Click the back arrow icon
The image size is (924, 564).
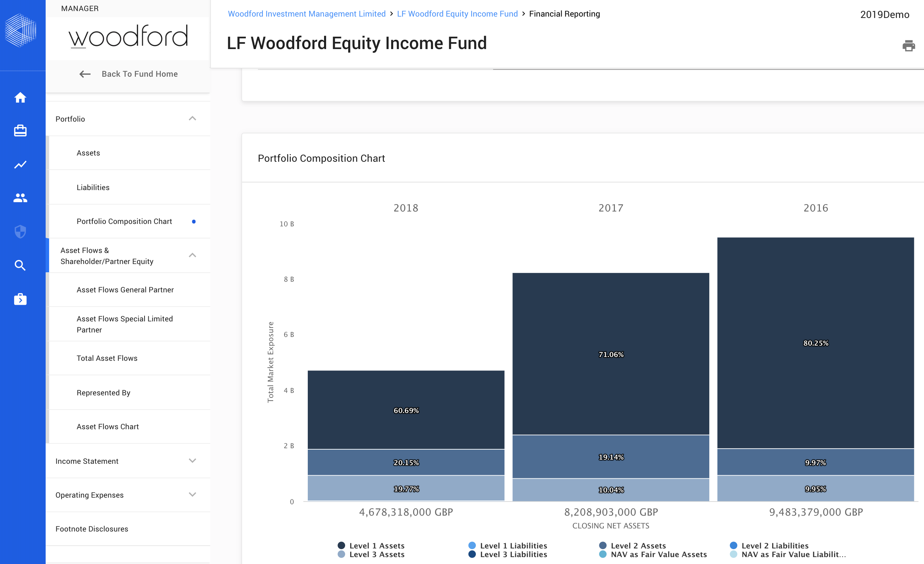pyautogui.click(x=85, y=74)
